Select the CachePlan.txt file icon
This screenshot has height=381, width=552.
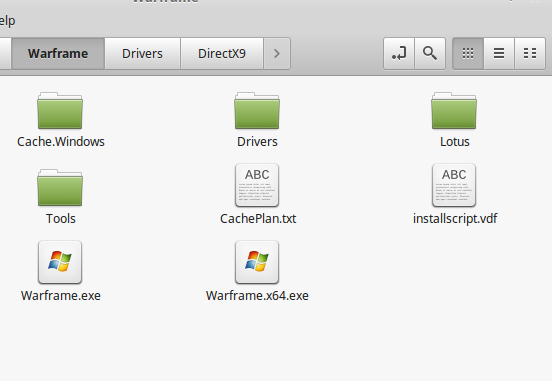click(257, 185)
